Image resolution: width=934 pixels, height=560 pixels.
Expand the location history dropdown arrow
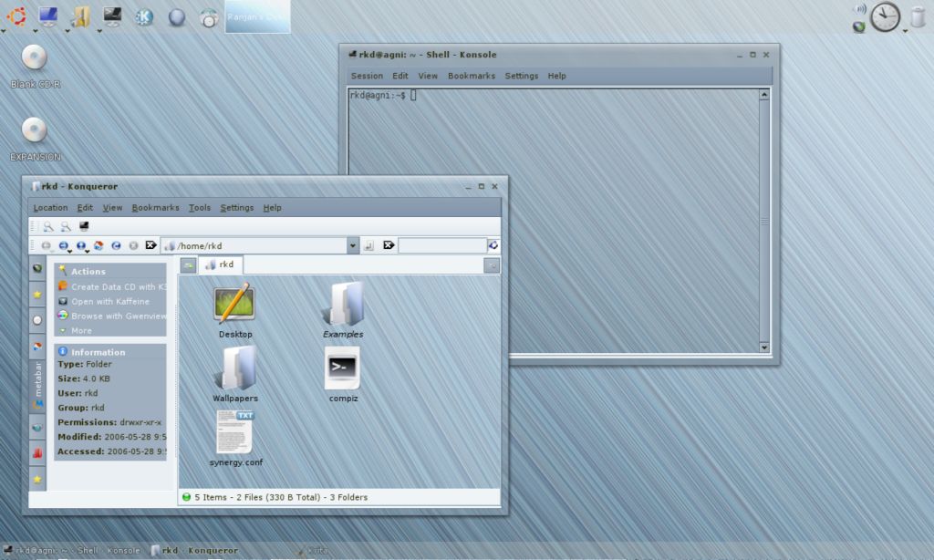click(353, 245)
